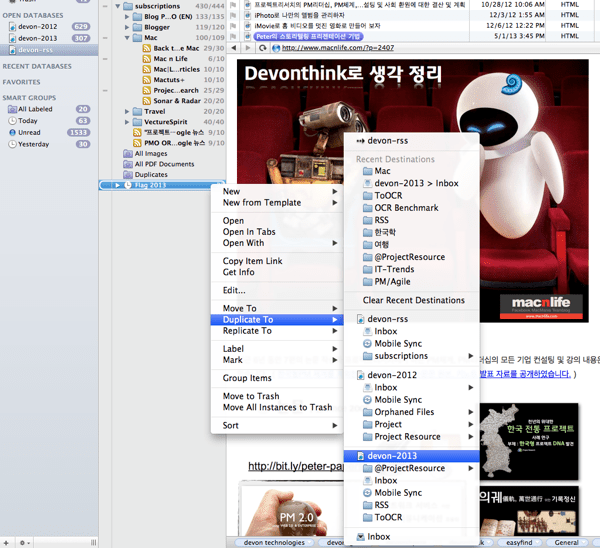Select the Back t...e Mac feed

pyautogui.click(x=176, y=48)
